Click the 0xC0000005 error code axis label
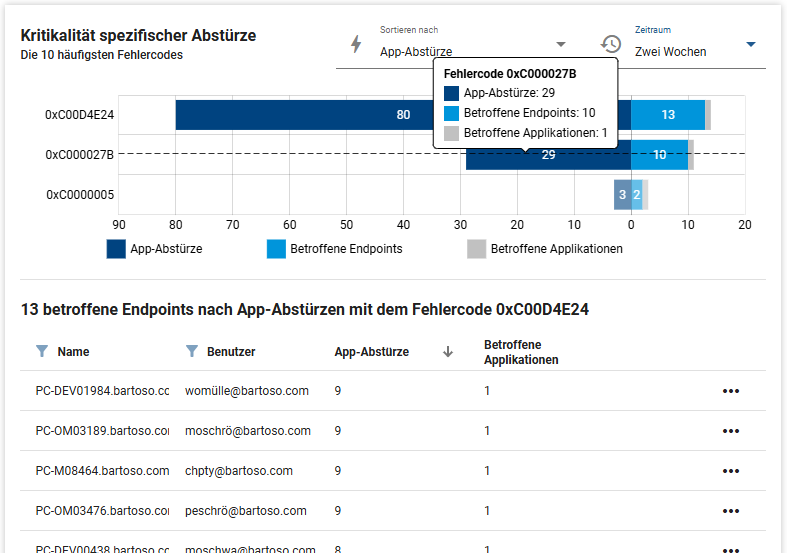This screenshot has width=787, height=553. coord(80,195)
